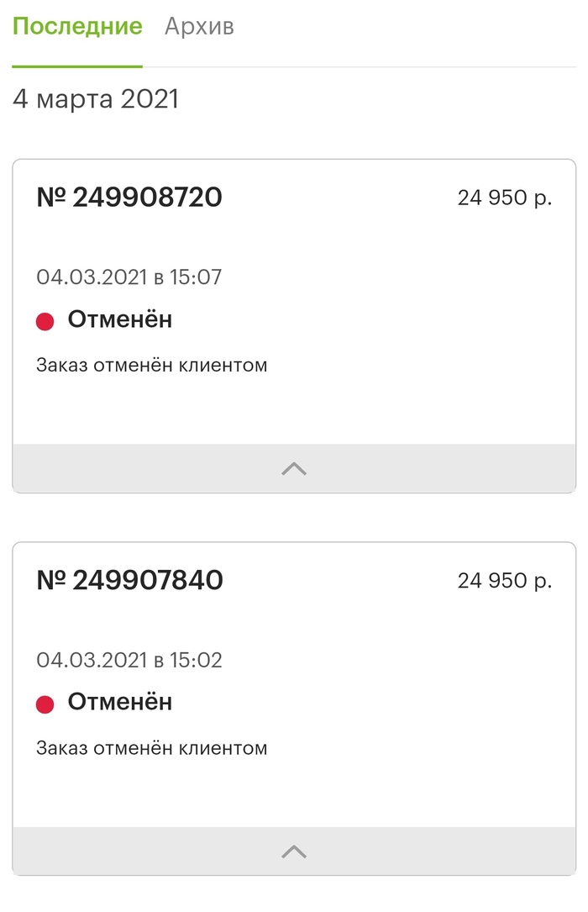
Task: Open the Архив tab
Action: pyautogui.click(x=199, y=27)
